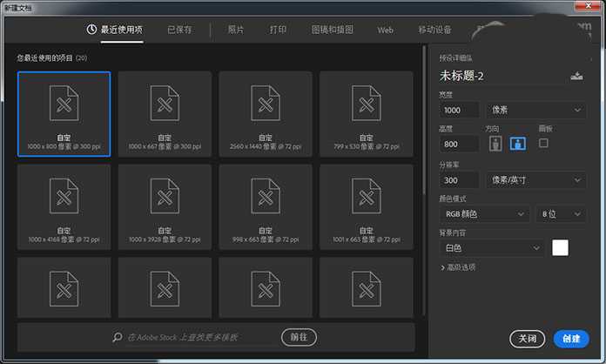Open the background contents dropdown 白色
This screenshot has width=606, height=364.
(492, 248)
